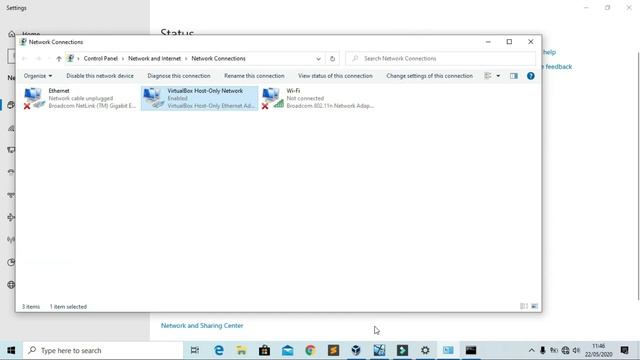Expand address bar history dropdown
The height and width of the screenshot is (360, 640).
[x=318, y=59]
